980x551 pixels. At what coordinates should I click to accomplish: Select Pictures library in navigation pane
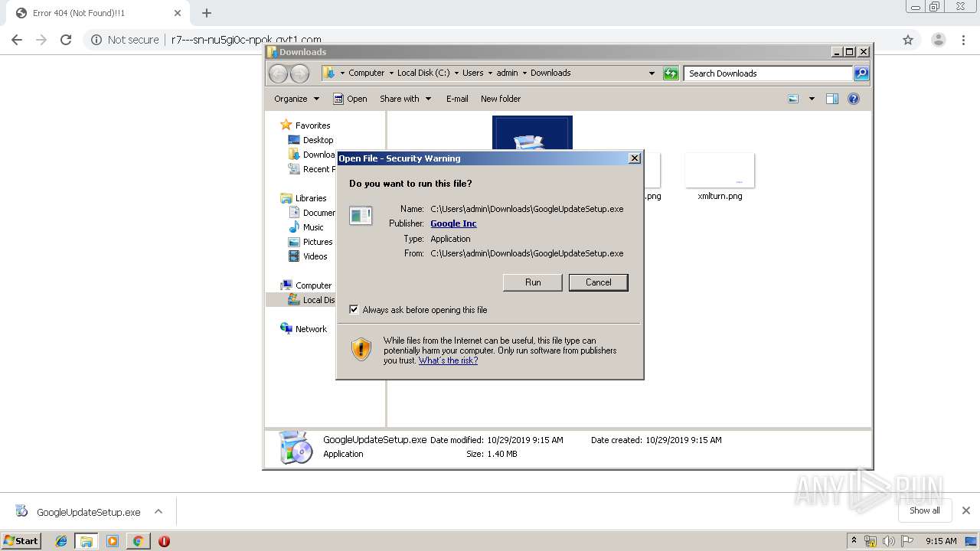point(310,242)
